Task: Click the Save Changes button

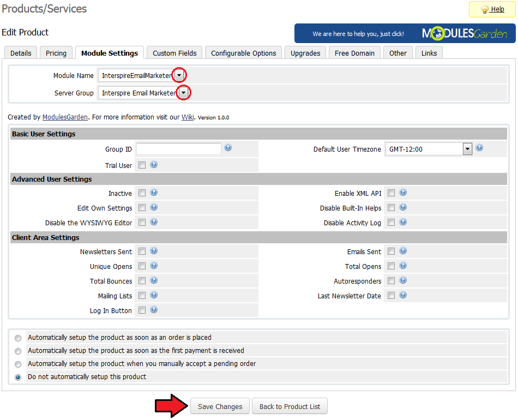Action: 220,406
